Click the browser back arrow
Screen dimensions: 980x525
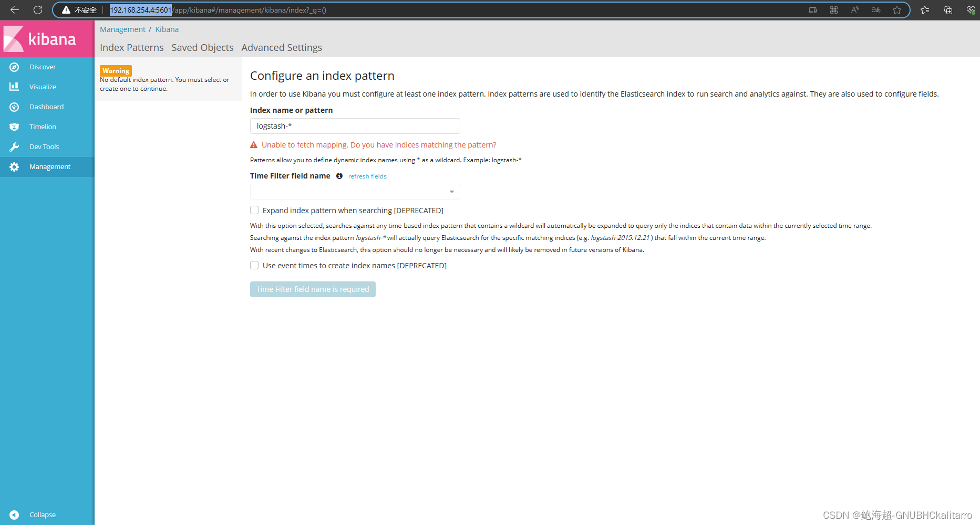click(x=15, y=10)
